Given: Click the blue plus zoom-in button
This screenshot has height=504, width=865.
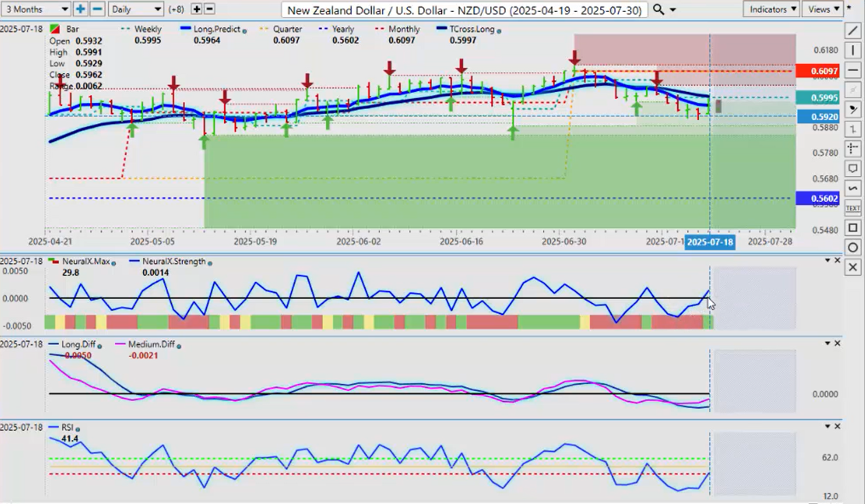Looking at the screenshot, I should [x=80, y=9].
